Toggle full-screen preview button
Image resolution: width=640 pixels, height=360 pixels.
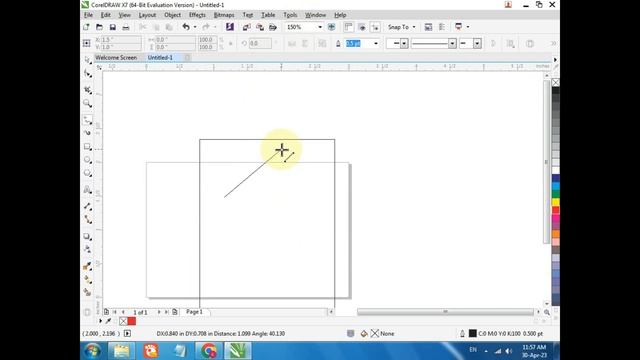pyautogui.click(x=331, y=27)
